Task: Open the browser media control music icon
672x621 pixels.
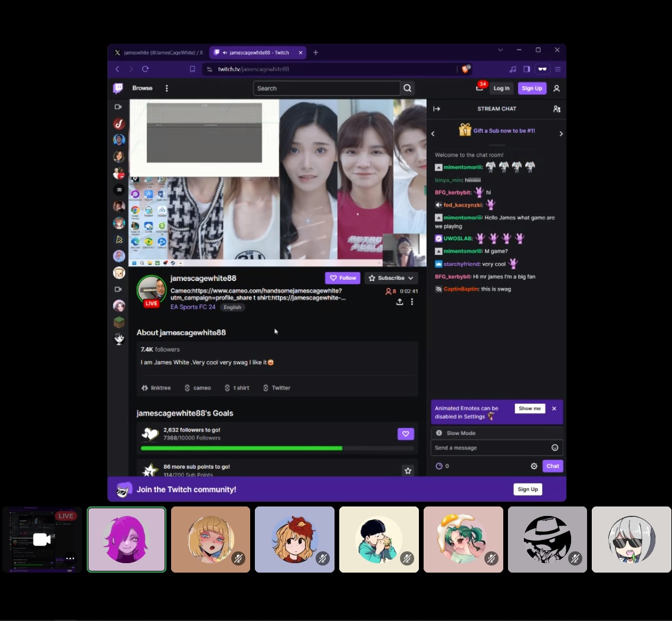Action: click(513, 69)
